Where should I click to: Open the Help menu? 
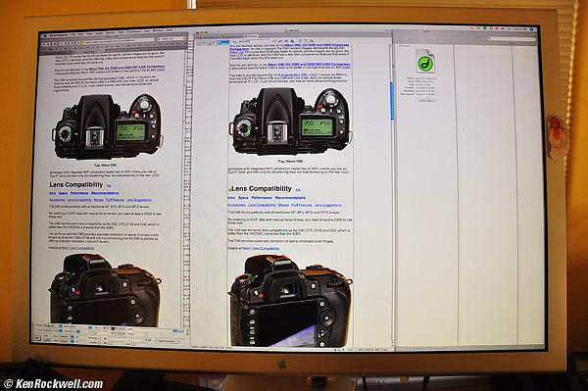[170, 30]
